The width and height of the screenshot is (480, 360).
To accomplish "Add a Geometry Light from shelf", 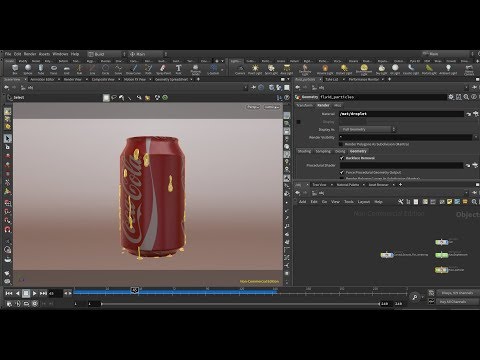I will point(305,70).
